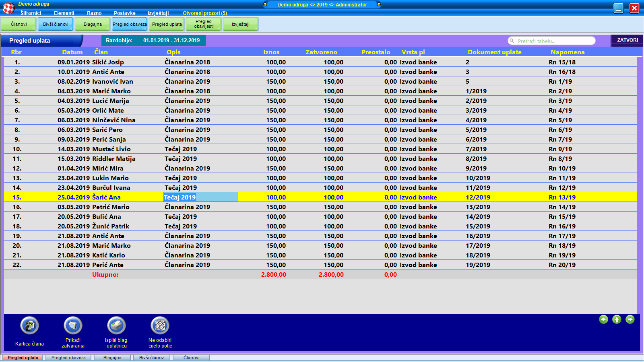Click the Članovi toolbar button
The height and width of the screenshot is (362, 644).
tap(19, 24)
